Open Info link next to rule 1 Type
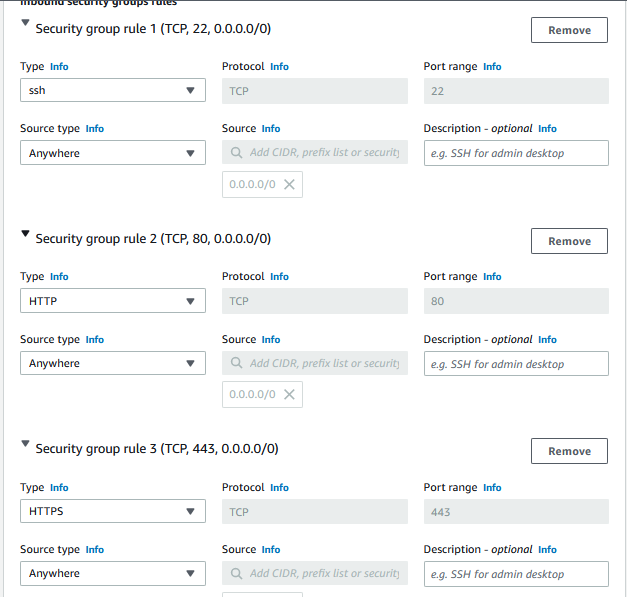 click(x=59, y=67)
